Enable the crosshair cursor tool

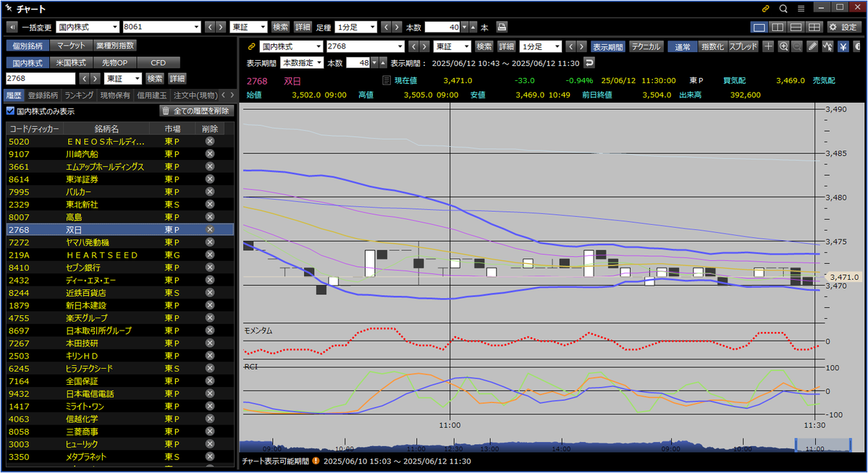(x=768, y=46)
